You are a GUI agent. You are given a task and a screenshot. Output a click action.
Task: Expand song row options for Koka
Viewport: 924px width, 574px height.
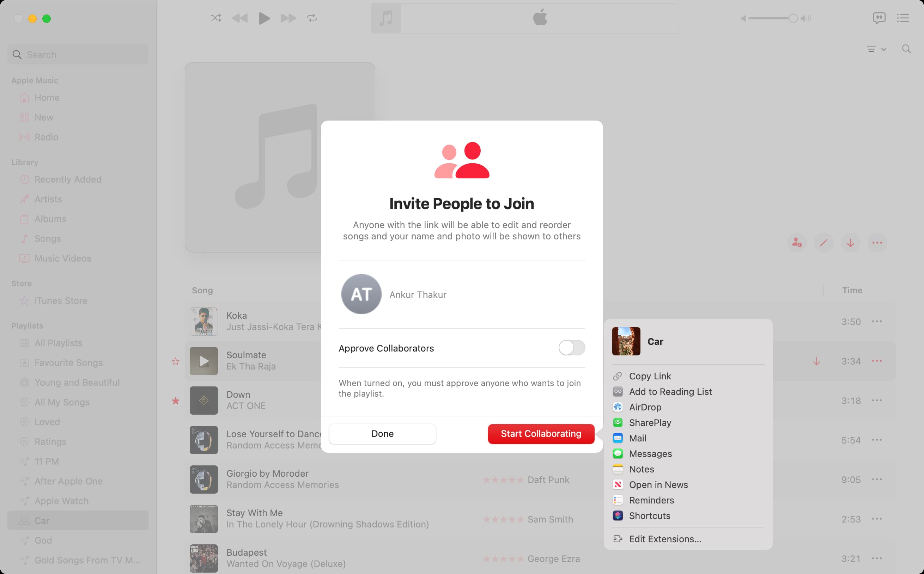pos(877,322)
